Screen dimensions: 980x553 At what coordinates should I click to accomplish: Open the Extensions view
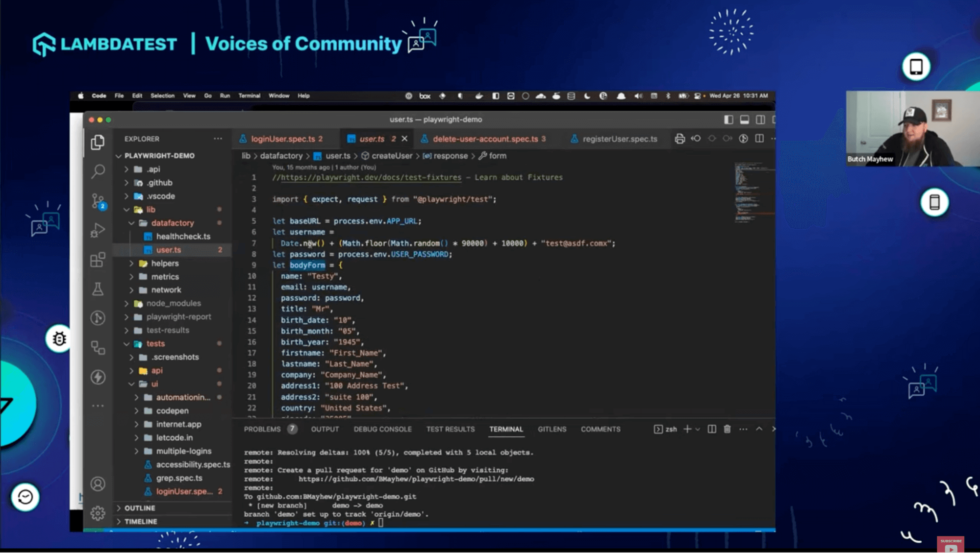pyautogui.click(x=98, y=260)
